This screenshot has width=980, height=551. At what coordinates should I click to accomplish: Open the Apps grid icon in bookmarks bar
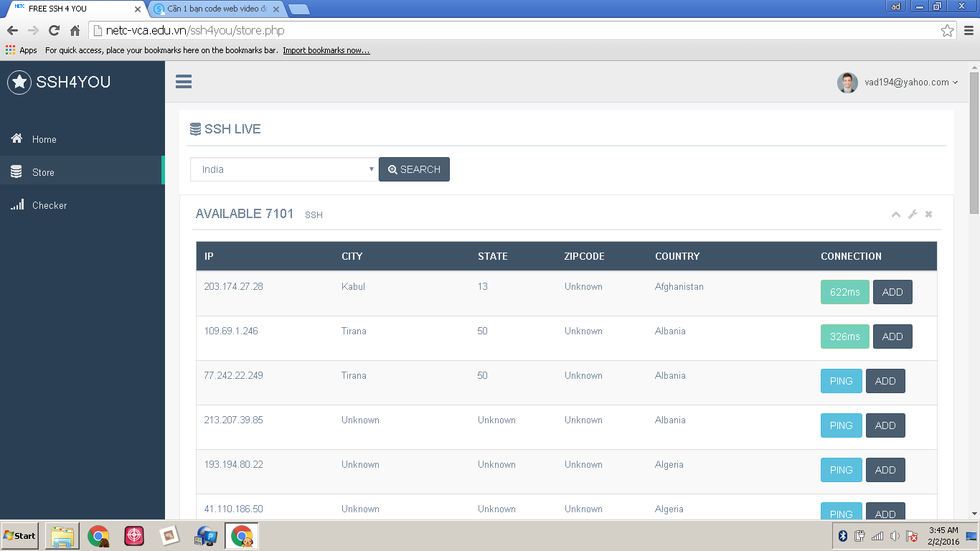(x=11, y=50)
